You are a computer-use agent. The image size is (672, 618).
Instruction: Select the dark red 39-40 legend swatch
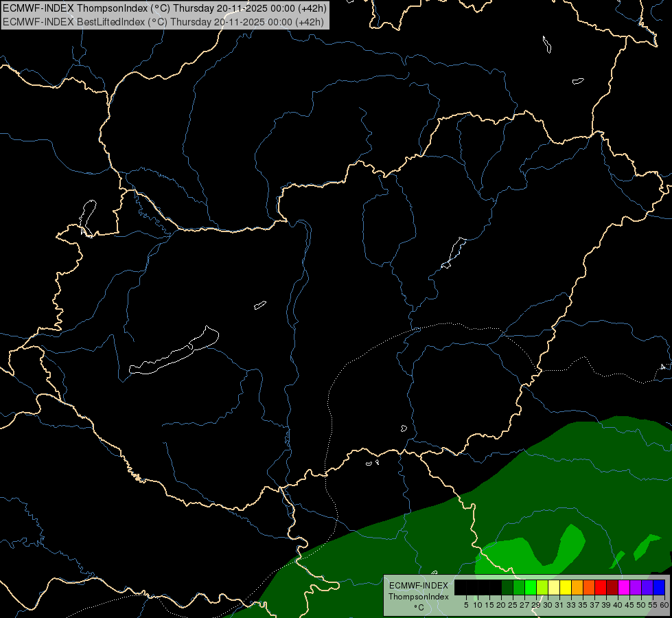pos(612,587)
